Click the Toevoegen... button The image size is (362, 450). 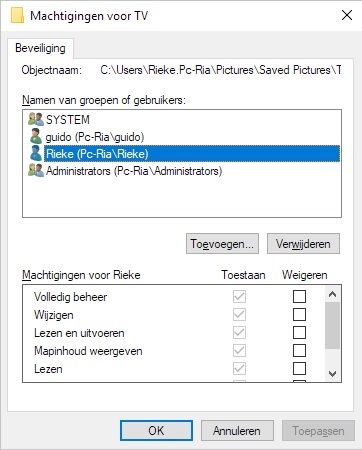[x=222, y=244]
